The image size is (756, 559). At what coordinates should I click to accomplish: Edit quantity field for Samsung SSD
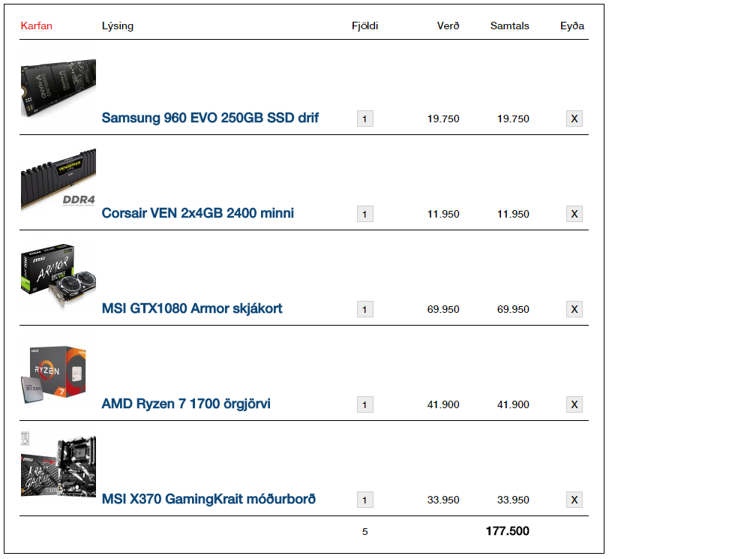[x=365, y=119]
